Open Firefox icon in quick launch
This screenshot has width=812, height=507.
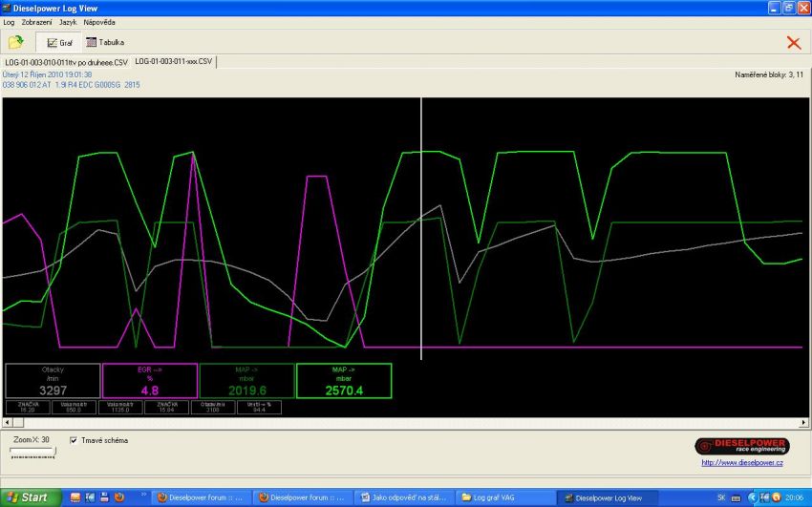(119, 497)
